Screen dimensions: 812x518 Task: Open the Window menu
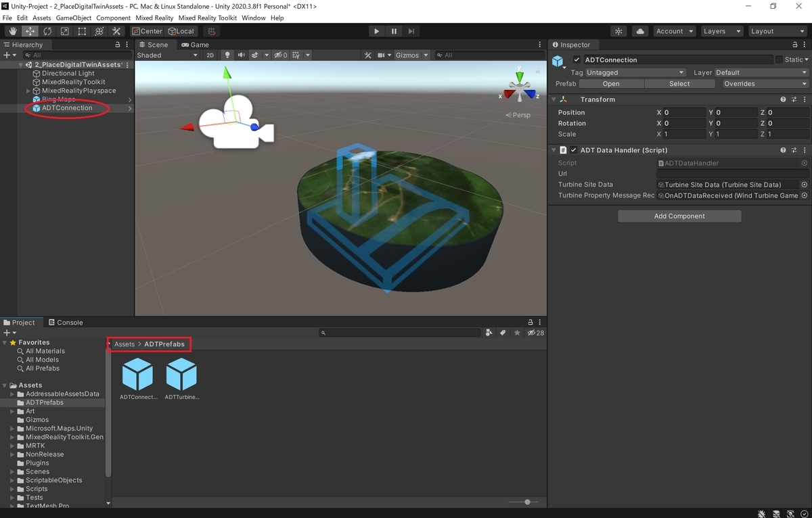[254, 18]
